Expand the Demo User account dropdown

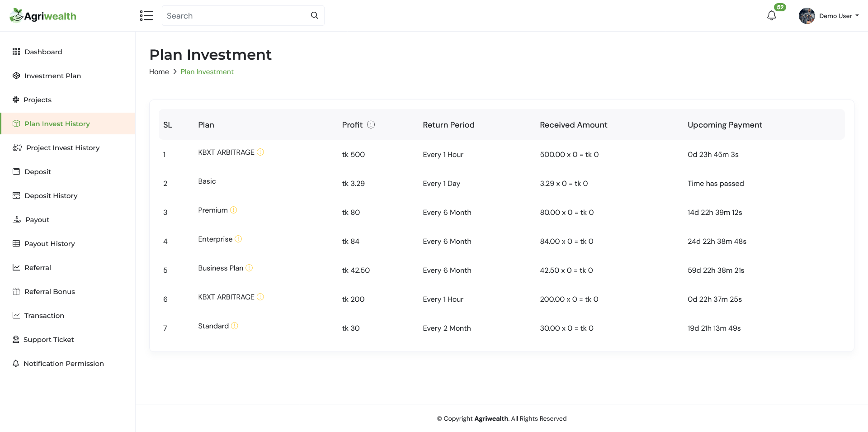(x=835, y=15)
